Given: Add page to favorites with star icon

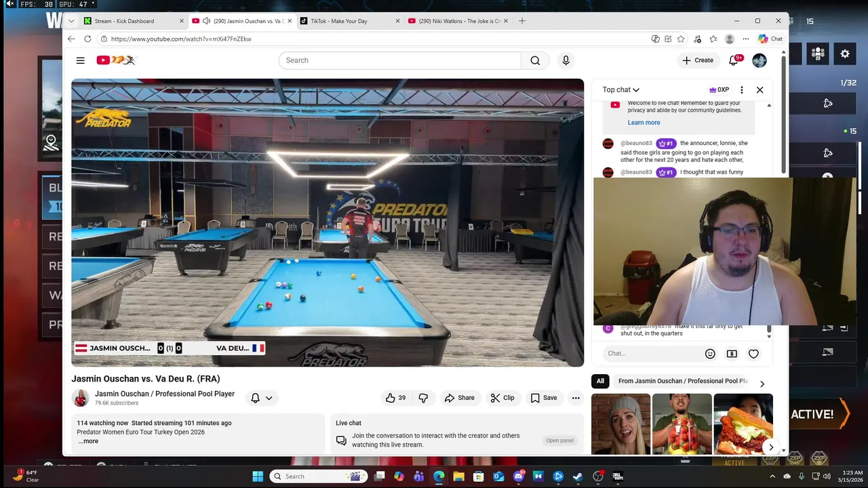Looking at the screenshot, I should (x=681, y=39).
